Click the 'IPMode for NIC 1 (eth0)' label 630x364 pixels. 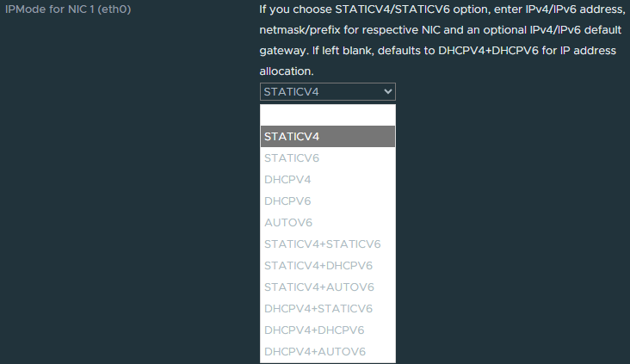coord(62,10)
